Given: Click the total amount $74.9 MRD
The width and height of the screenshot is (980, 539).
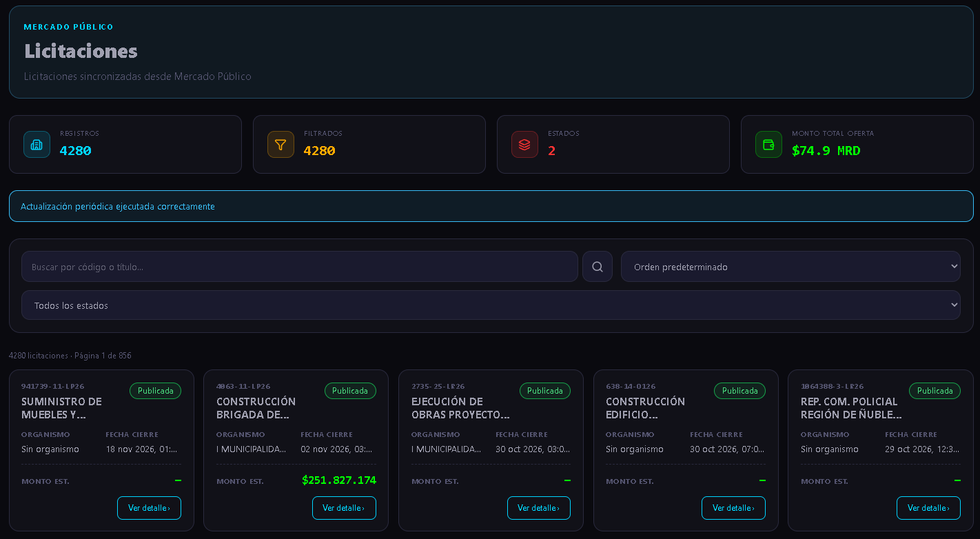Looking at the screenshot, I should point(826,151).
